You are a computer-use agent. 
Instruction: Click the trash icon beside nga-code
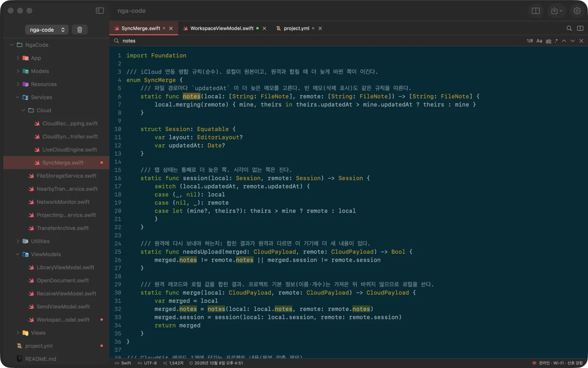[79, 30]
